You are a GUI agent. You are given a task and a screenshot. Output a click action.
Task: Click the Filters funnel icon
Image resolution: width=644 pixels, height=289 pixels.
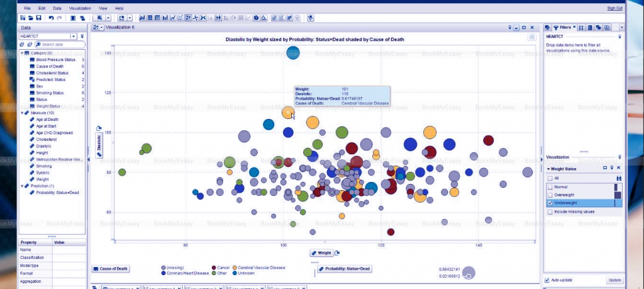click(556, 28)
